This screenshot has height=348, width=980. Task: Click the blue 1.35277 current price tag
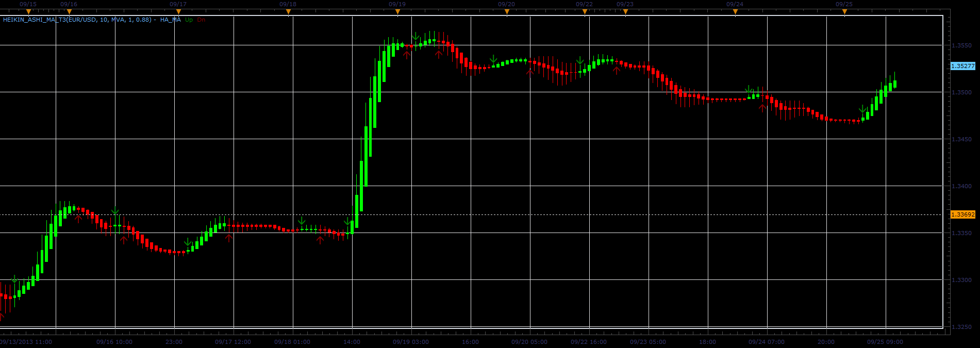click(x=962, y=66)
